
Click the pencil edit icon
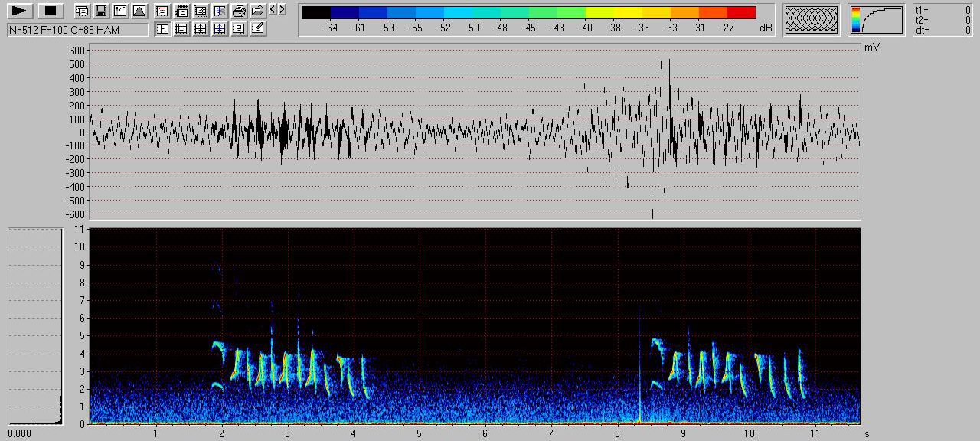(x=258, y=29)
